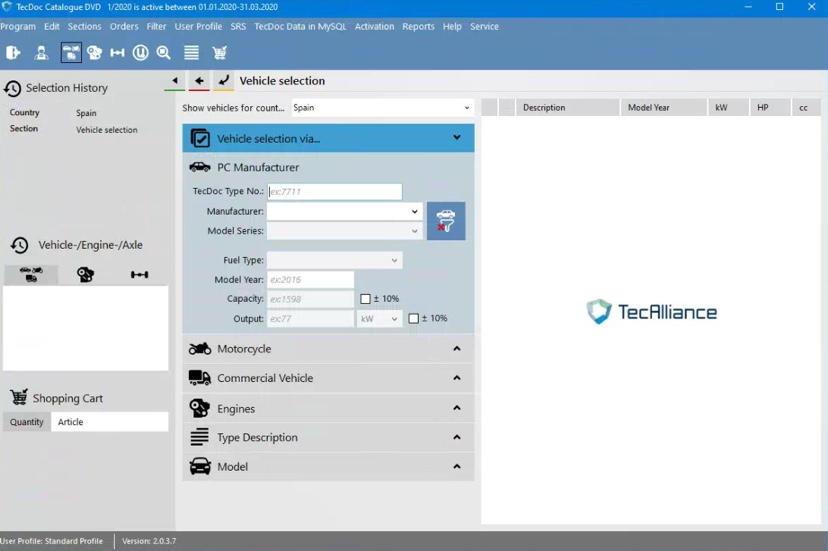Click the Model section car icon
This screenshot has height=551, width=828.
[x=200, y=466]
